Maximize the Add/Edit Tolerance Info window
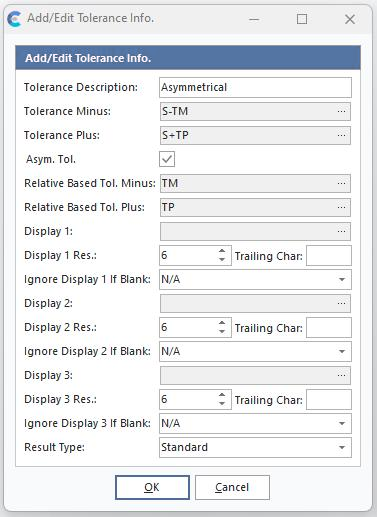 302,19
